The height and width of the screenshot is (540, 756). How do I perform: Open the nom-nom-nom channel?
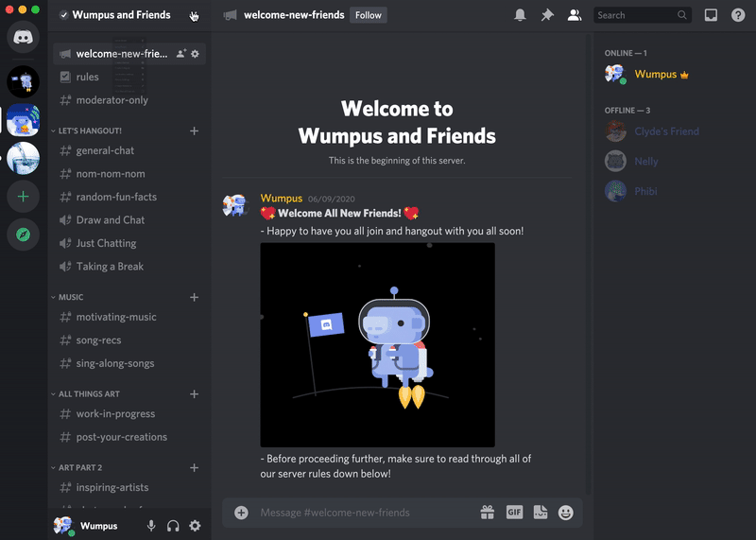tap(129, 174)
